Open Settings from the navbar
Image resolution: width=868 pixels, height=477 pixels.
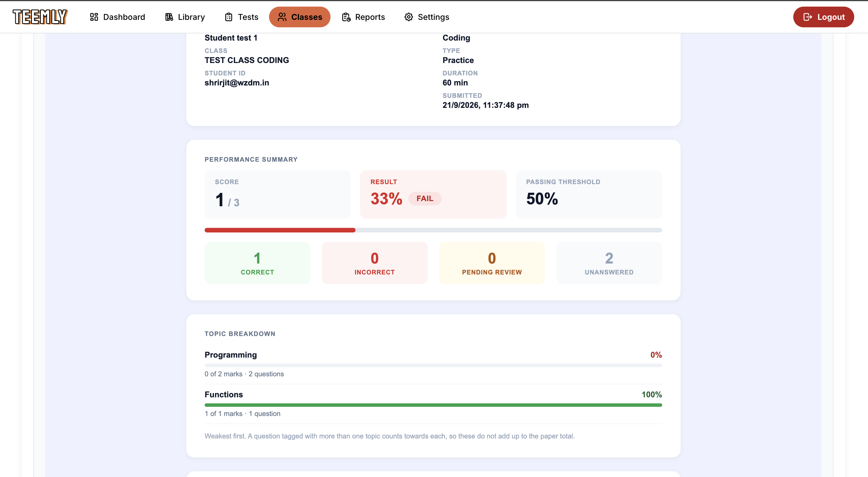[427, 17]
